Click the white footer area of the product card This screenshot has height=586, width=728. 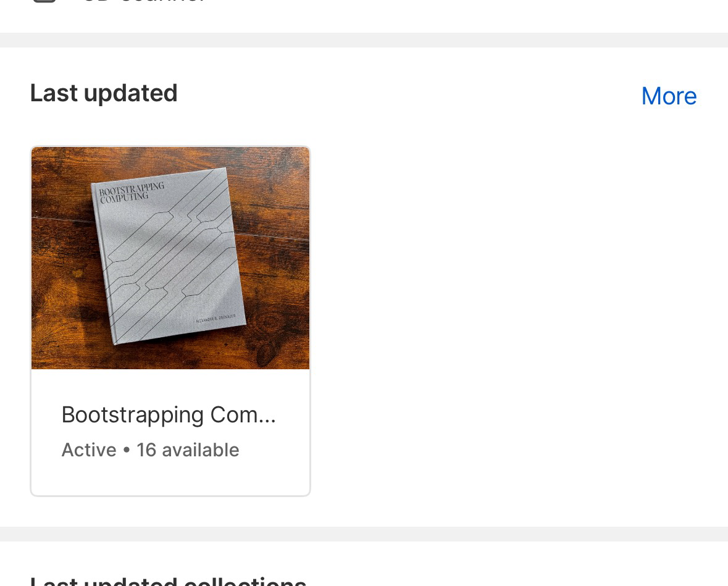170,479
